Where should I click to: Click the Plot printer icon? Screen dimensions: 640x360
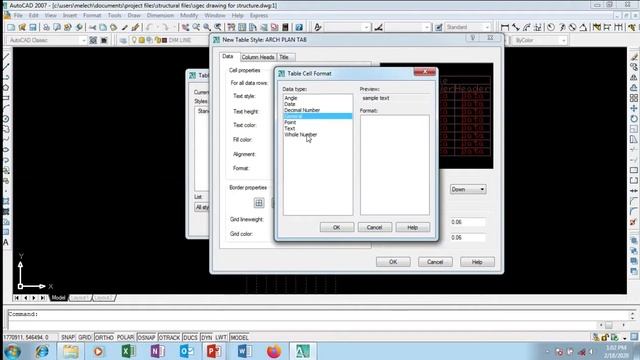coord(46,27)
